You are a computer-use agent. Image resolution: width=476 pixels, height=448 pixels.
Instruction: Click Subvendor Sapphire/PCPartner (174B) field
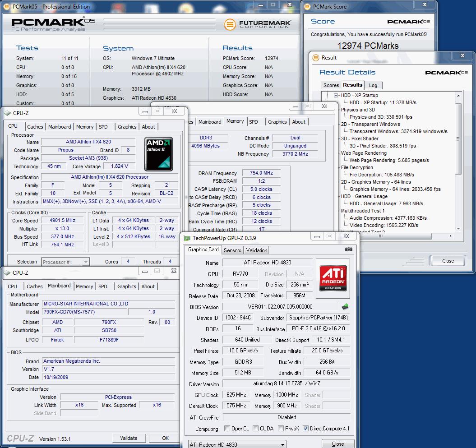(319, 318)
